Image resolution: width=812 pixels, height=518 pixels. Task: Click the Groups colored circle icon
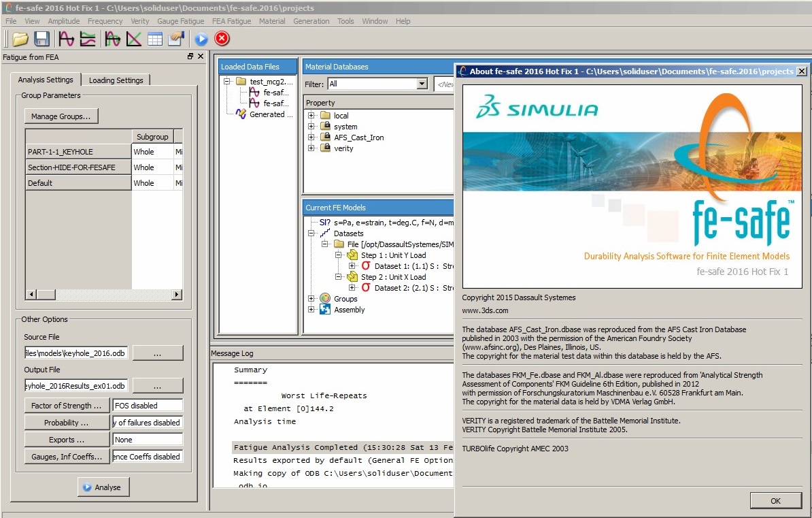coord(325,299)
